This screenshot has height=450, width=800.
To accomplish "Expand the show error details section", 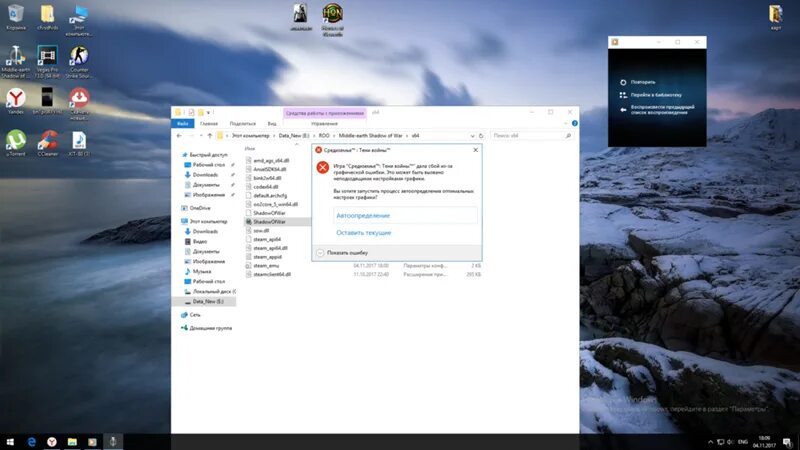I will [x=342, y=253].
